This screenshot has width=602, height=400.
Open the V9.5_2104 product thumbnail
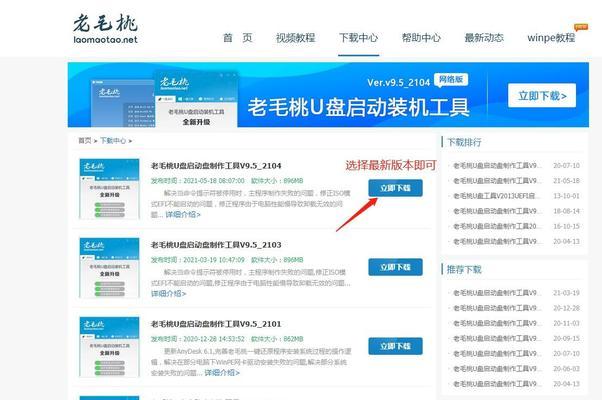[x=109, y=188]
